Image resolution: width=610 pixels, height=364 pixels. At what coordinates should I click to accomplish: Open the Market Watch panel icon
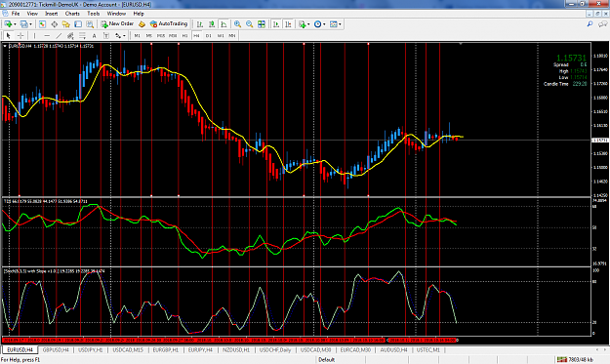pos(42,24)
